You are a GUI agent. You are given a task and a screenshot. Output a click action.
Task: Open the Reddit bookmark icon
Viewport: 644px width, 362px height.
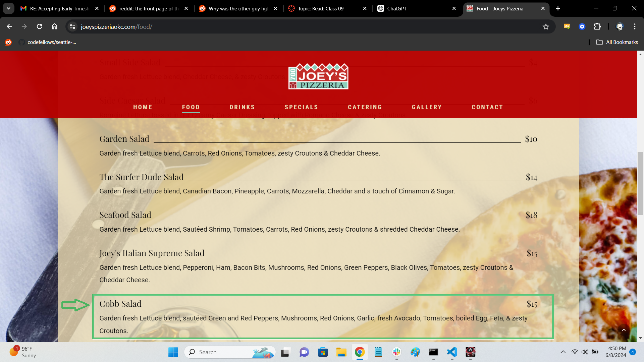click(8, 42)
